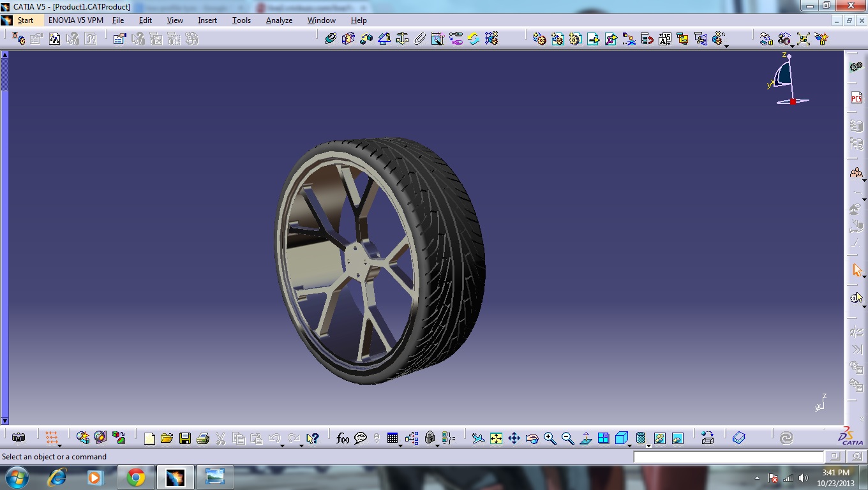The image size is (868, 490).
Task: Click the power input command field
Action: click(x=728, y=457)
